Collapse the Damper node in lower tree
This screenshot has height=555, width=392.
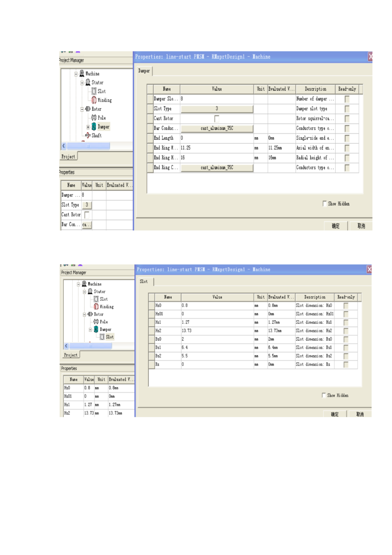tap(90, 330)
